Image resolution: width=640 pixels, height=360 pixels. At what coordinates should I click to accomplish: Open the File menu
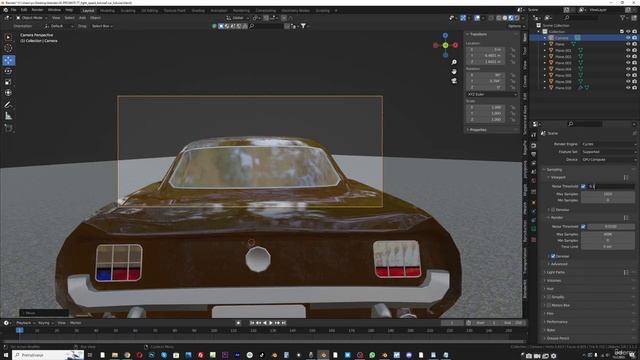tap(13, 10)
